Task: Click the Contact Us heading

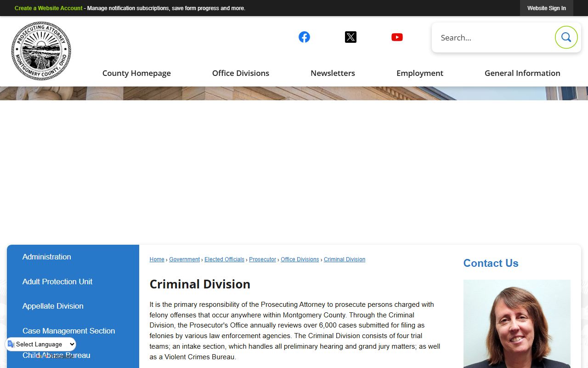Action: tap(491, 263)
